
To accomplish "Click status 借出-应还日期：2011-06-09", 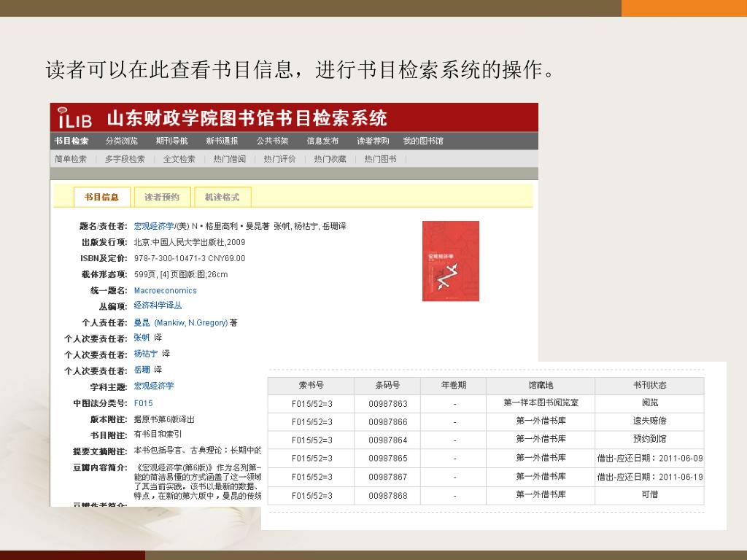I will 650,458.
